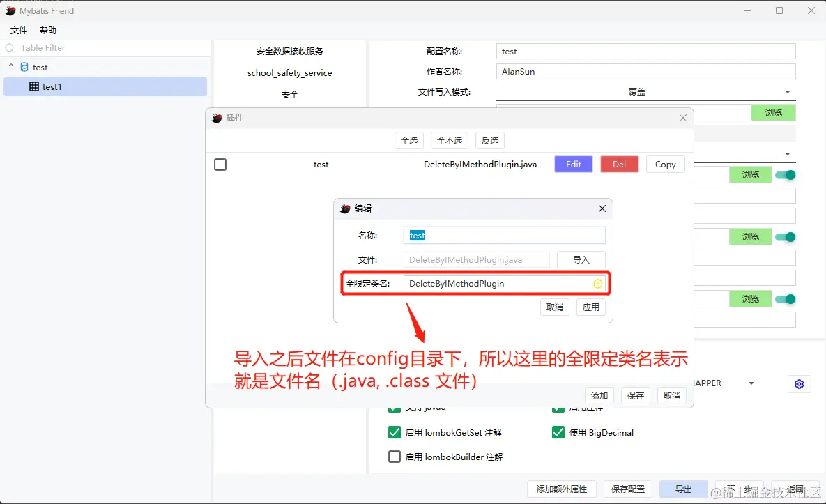Click the Copy button for the test plugin
The height and width of the screenshot is (504, 826).
pos(665,164)
